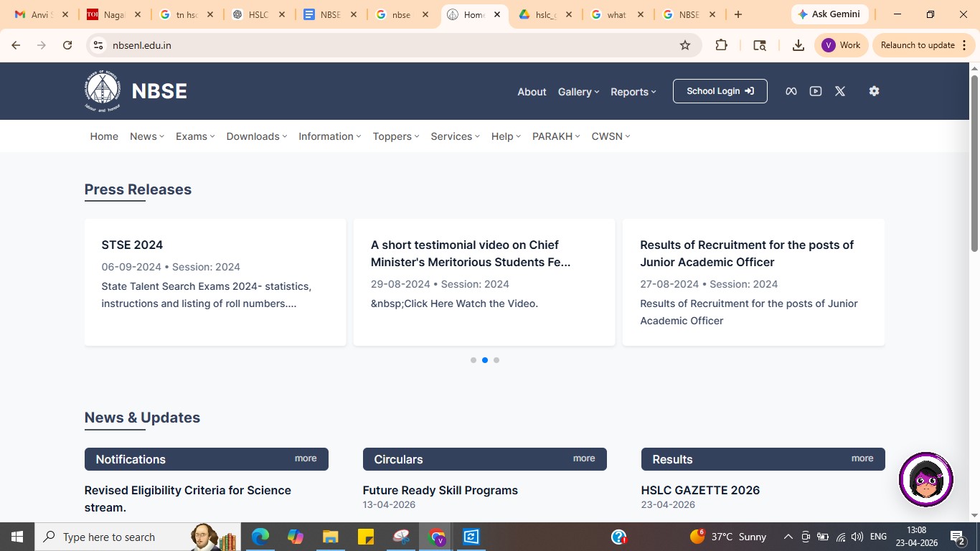
Task: Click the School Login button
Action: coord(720,91)
